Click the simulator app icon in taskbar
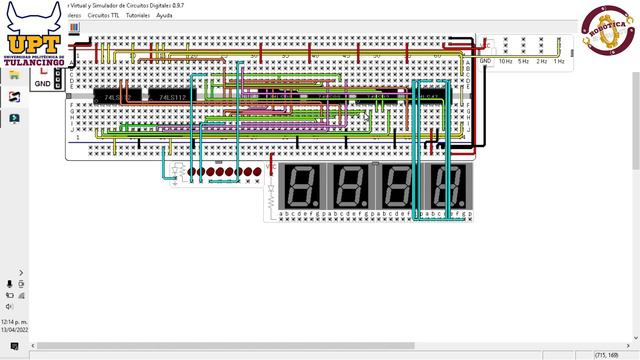This screenshot has height=360, width=640. tap(14, 97)
